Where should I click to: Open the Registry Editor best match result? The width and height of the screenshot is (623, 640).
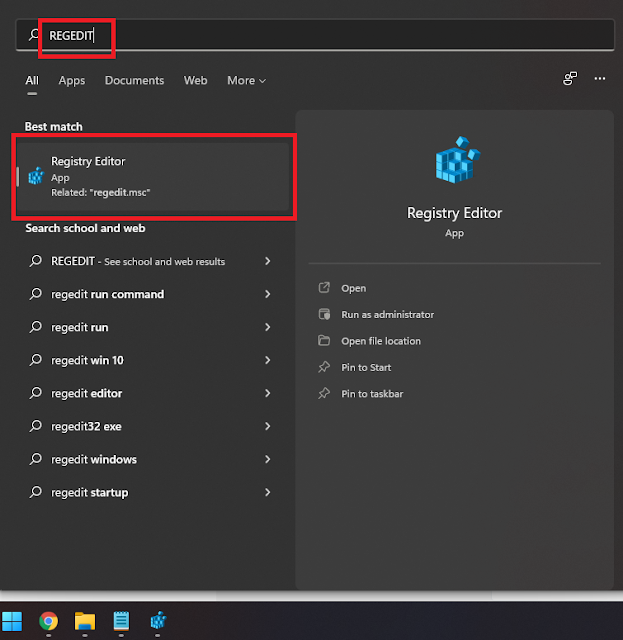click(x=154, y=177)
